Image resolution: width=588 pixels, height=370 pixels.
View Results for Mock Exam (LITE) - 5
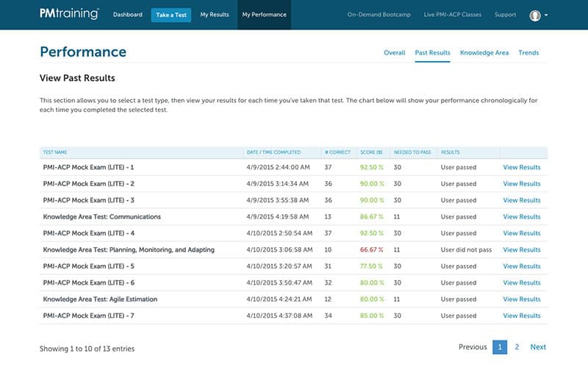pos(522,266)
